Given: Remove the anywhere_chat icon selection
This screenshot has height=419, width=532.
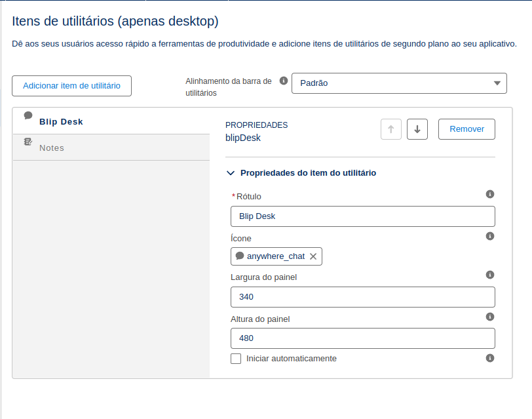Looking at the screenshot, I should coord(313,256).
